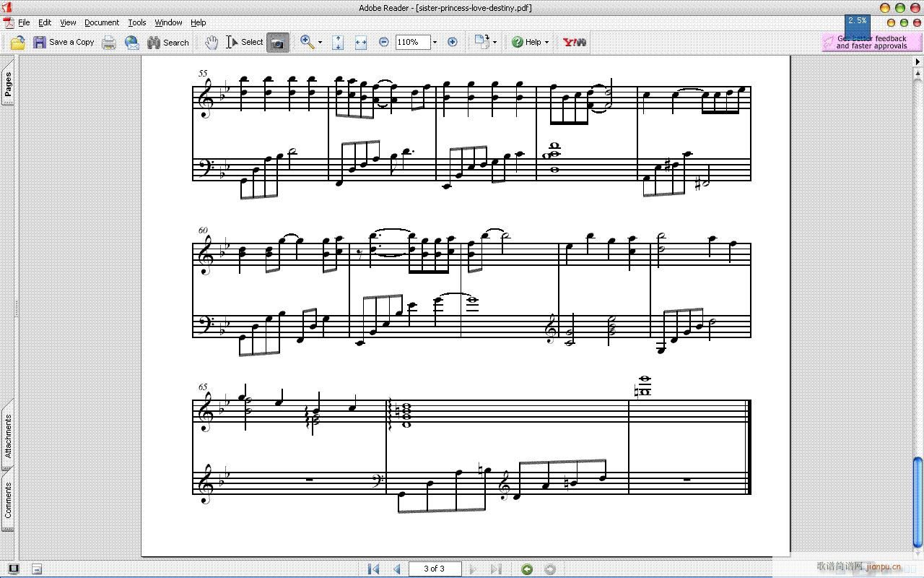Click the Search button
The height and width of the screenshot is (578, 924).
click(x=168, y=43)
